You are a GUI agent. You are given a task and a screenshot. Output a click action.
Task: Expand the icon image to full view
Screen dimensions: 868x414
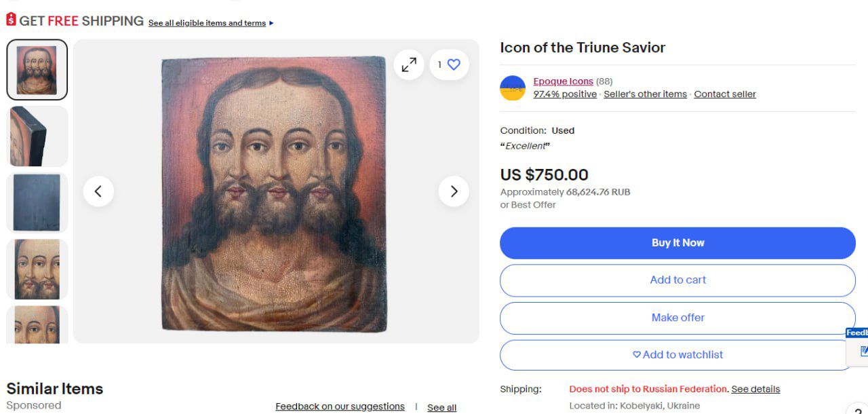[x=409, y=64]
